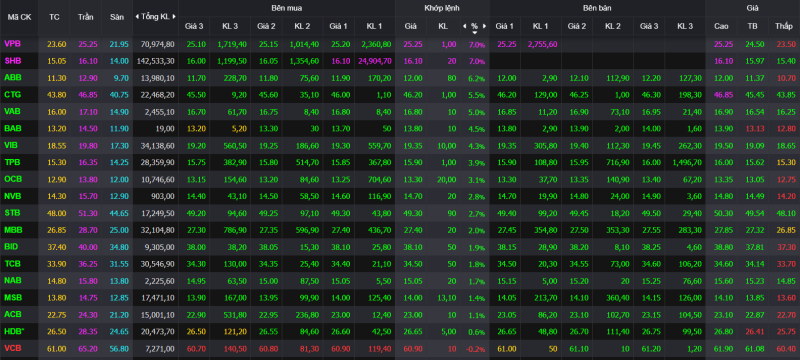Click Giá 1 header under Bên mua
Image resolution: width=800 pixels, height=360 pixels.
tap(338, 26)
